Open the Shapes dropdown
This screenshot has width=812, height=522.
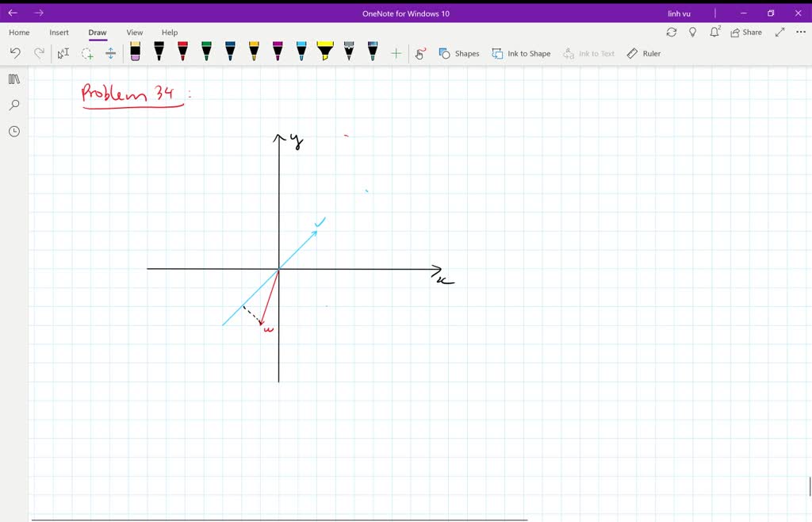(x=459, y=53)
